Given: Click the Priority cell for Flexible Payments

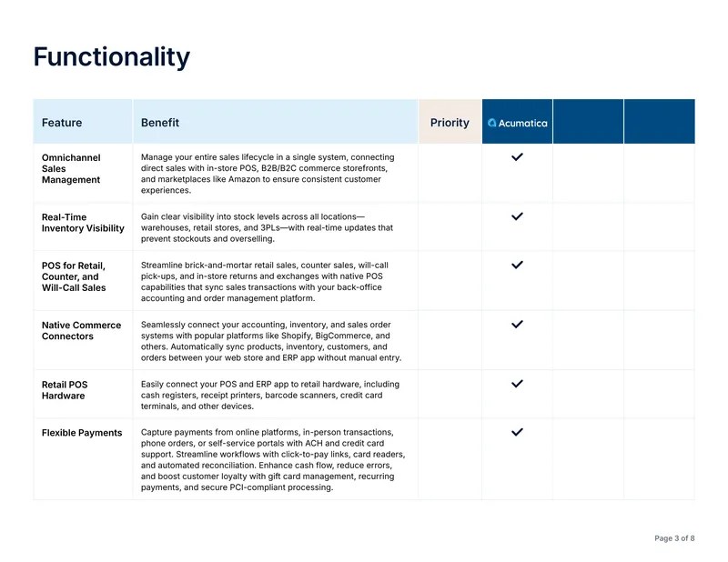Looking at the screenshot, I should tap(450, 459).
